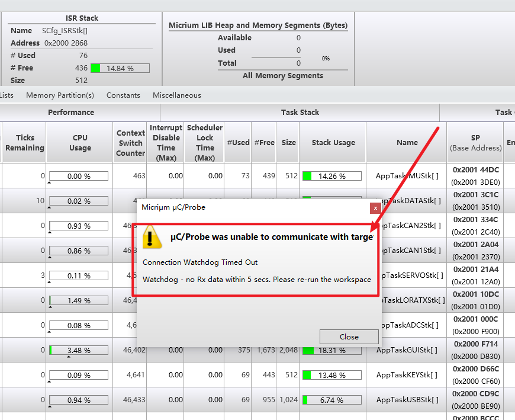Click the Size column header
This screenshot has height=420, width=515.
[288, 143]
